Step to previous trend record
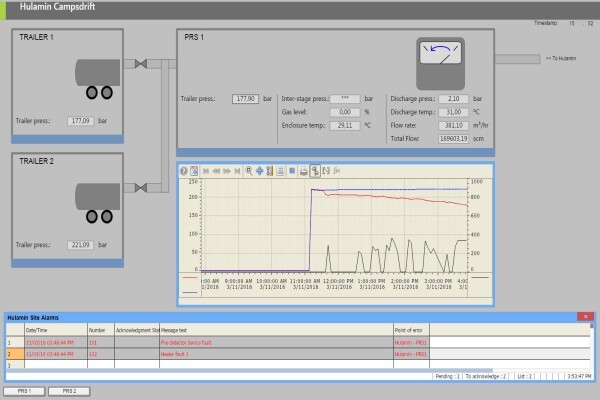600x400 pixels. click(x=217, y=171)
